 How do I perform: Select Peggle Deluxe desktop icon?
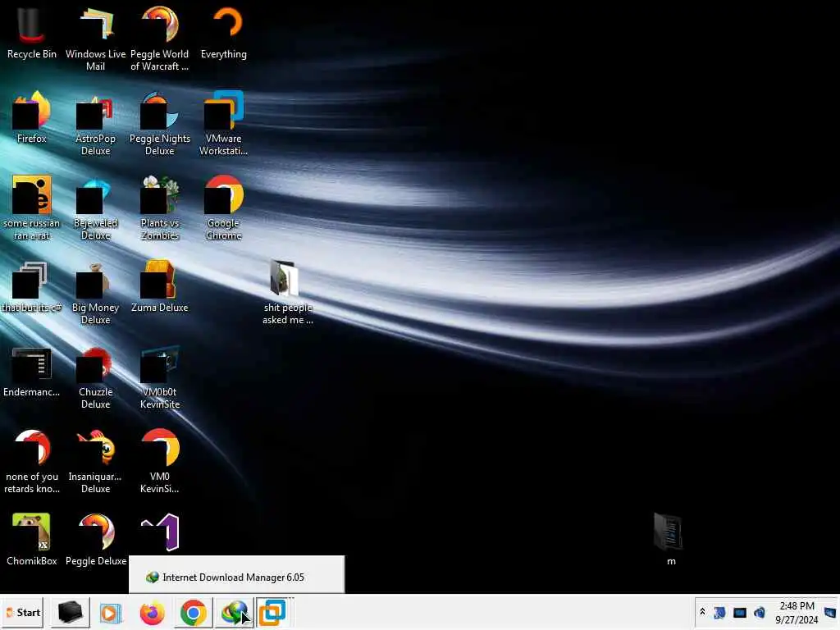click(95, 540)
